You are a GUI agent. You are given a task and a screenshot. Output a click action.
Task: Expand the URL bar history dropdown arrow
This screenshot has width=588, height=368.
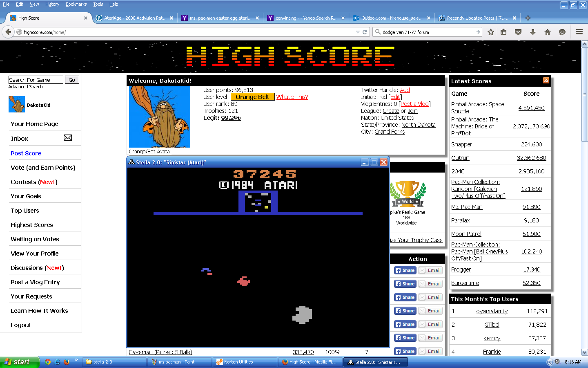pos(358,32)
